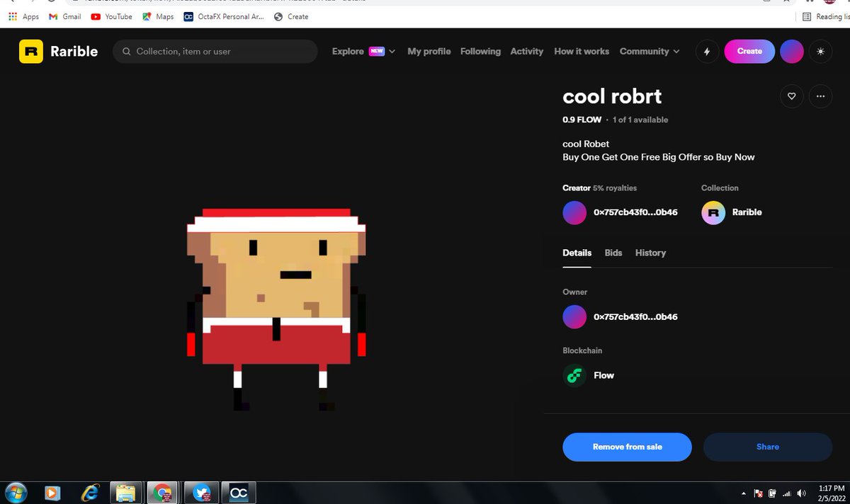Open the How it works page
Screen dimensions: 850x504
click(582, 52)
